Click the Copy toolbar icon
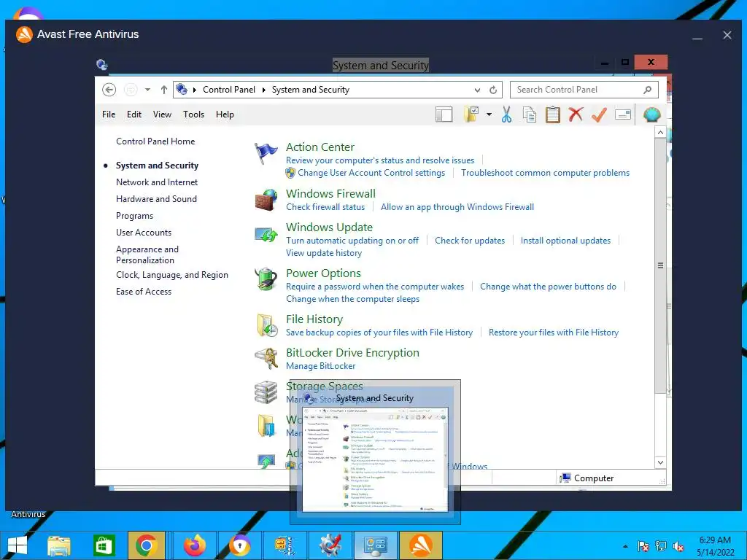Screen dimensions: 747x560 [530, 114]
